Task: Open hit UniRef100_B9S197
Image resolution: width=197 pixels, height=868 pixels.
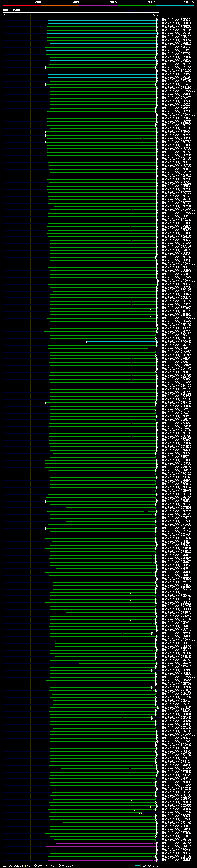Action: point(177,33)
